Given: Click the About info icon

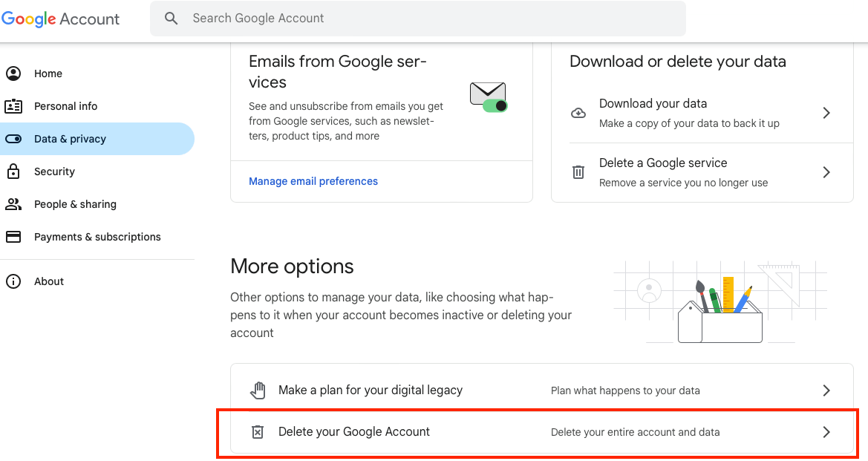Looking at the screenshot, I should [13, 281].
